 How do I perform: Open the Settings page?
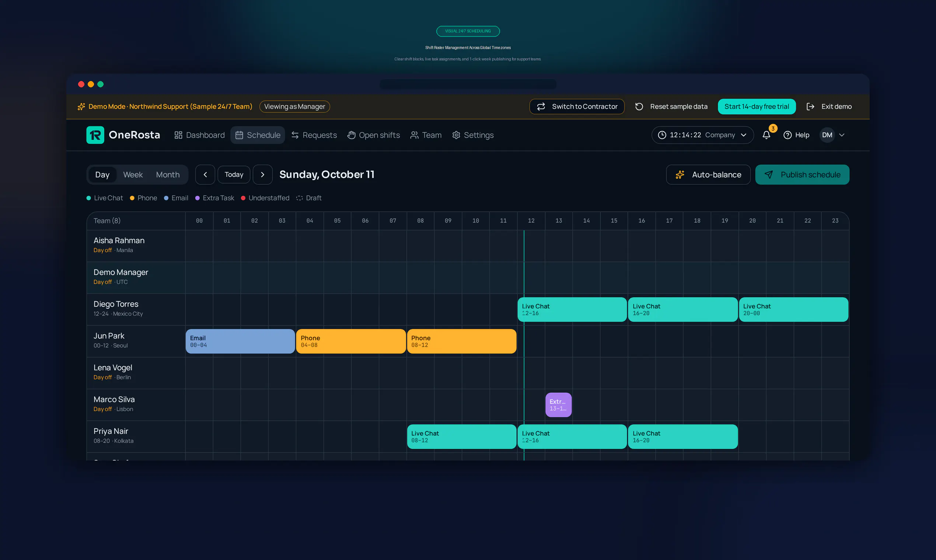(473, 135)
